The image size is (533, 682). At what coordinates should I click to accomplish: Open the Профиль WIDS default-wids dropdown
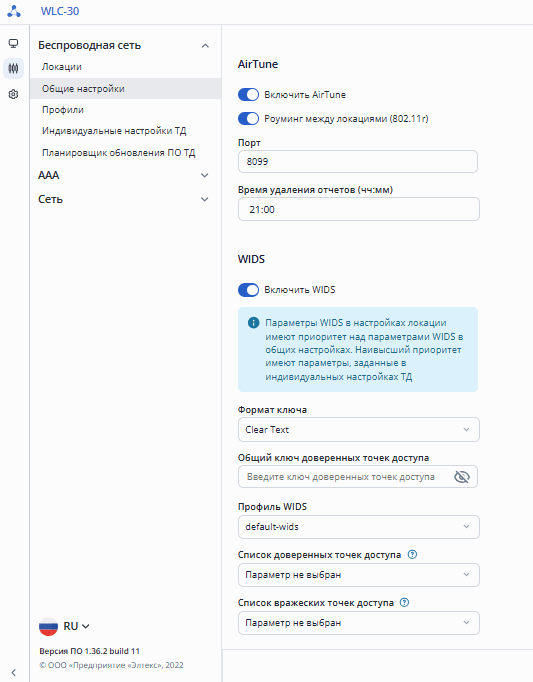point(359,527)
